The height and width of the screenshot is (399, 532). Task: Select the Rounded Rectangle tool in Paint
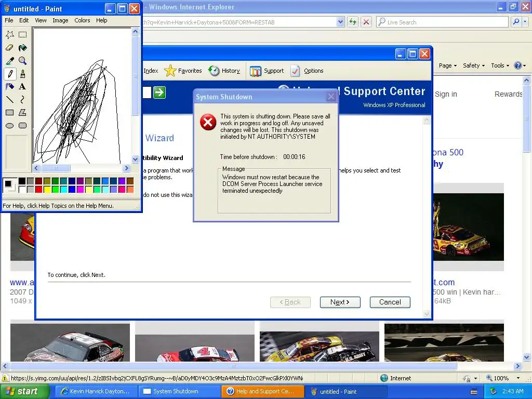pos(23,126)
